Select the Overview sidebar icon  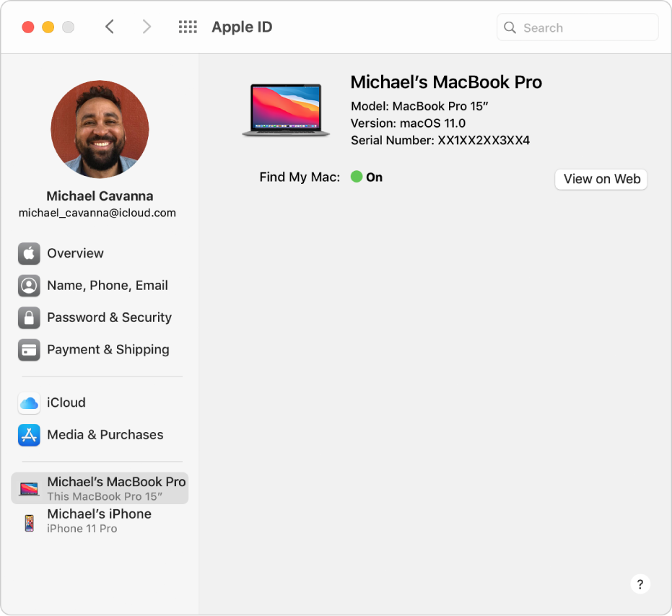29,253
